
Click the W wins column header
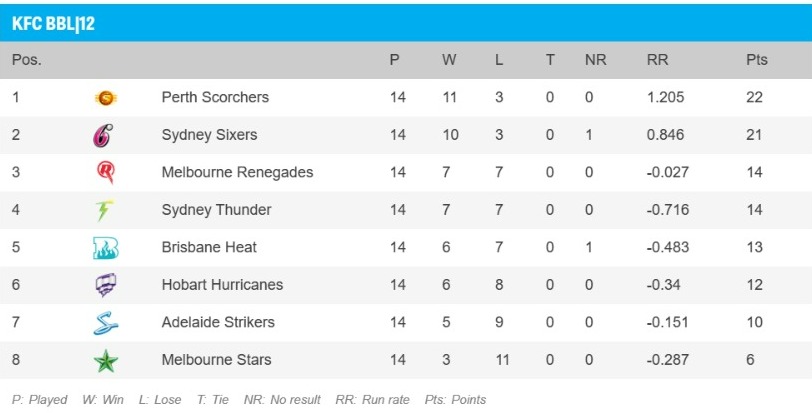(449, 60)
